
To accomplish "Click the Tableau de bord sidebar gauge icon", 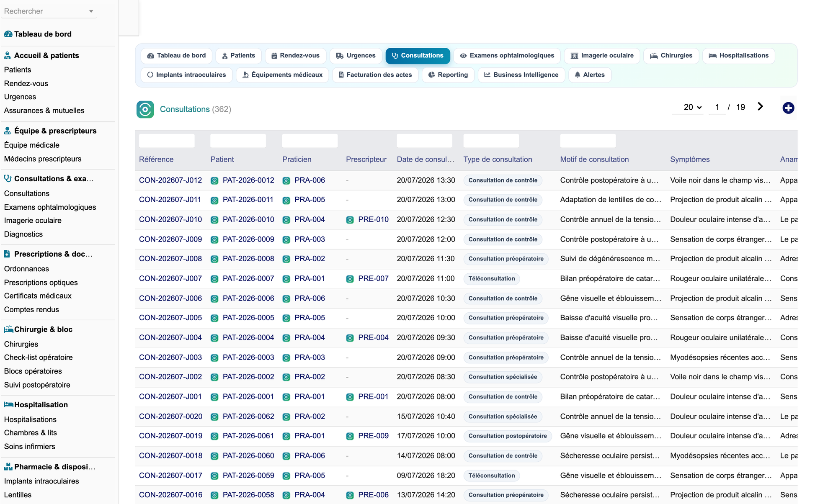I will coord(8,34).
